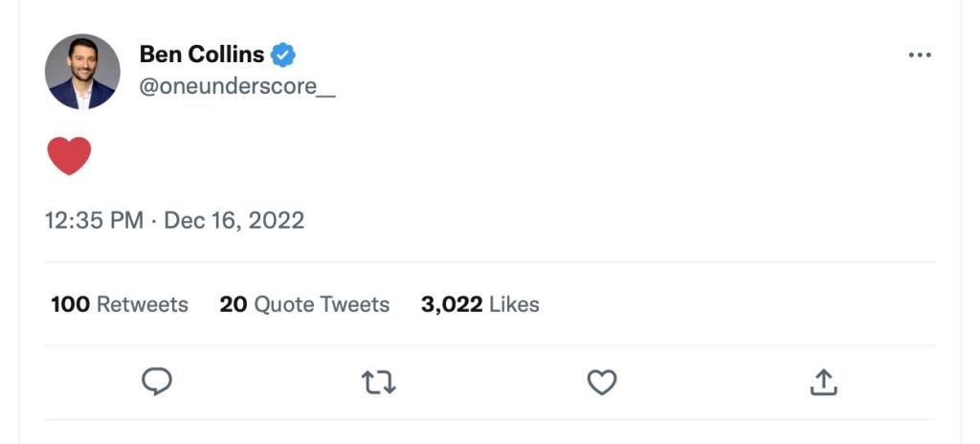Click the dot separator between time and date

(154, 221)
